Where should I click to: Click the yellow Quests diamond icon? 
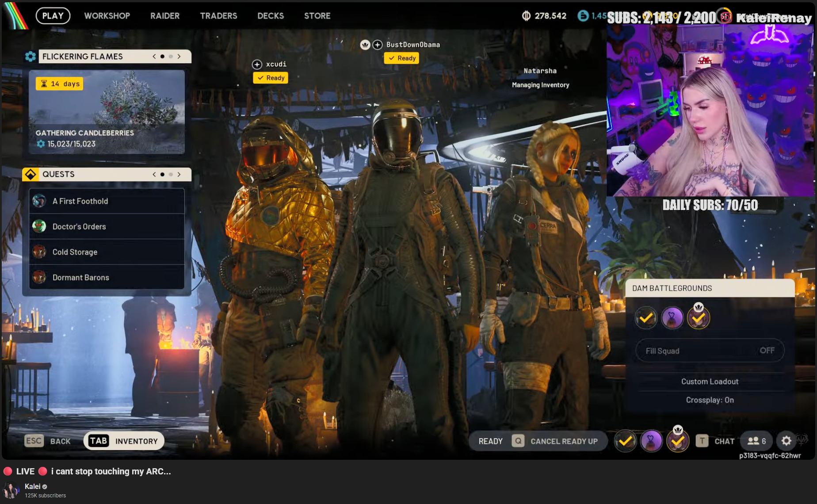point(31,174)
